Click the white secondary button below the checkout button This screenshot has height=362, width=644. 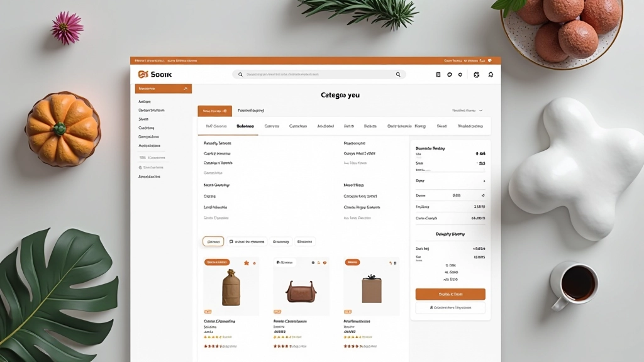click(x=450, y=307)
